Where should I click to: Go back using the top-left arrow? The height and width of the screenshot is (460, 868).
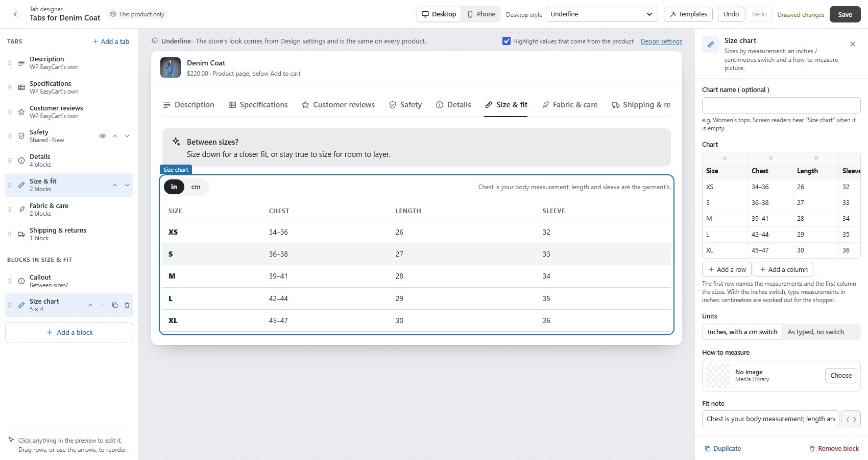tap(15, 14)
